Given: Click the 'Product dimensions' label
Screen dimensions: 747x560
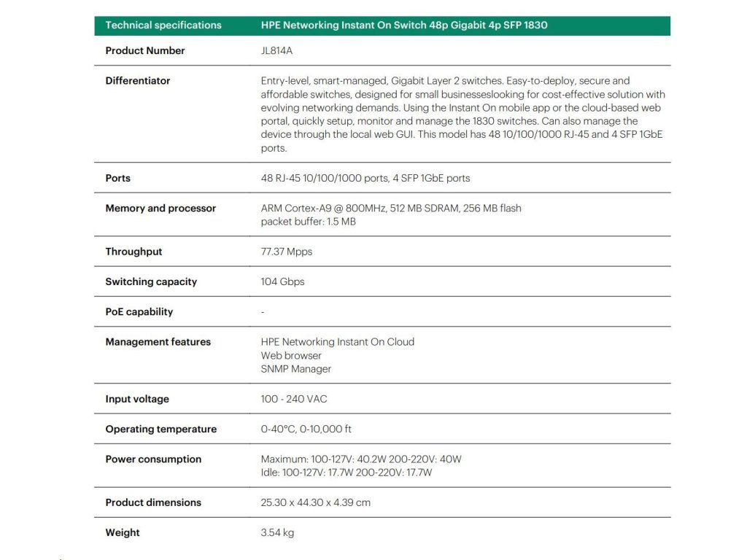Looking at the screenshot, I should (x=153, y=502).
